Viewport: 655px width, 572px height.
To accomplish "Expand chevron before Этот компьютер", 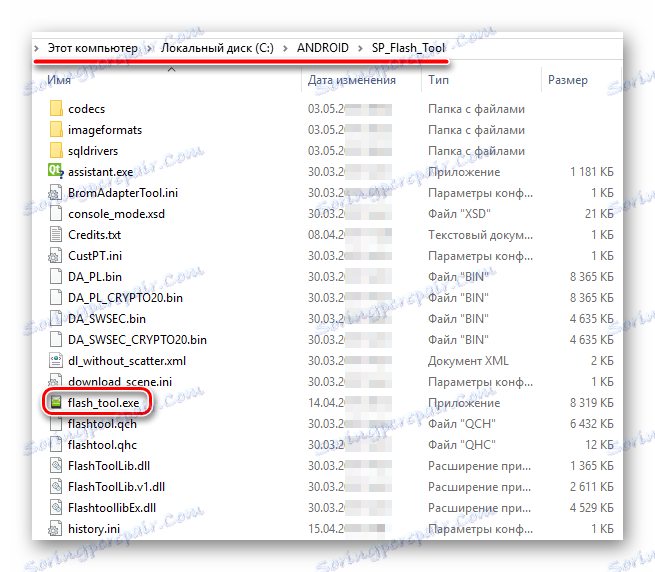I will click(37, 48).
